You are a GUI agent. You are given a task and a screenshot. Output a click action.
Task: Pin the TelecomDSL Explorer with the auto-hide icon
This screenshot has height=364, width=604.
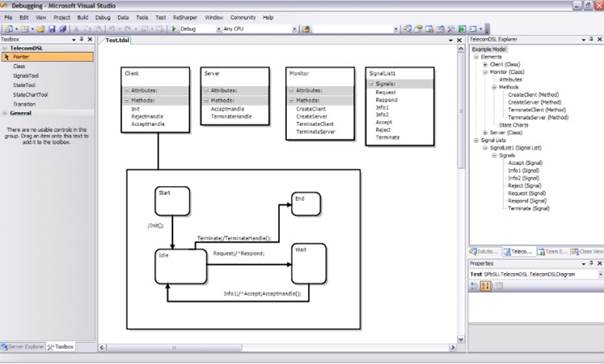tap(591, 39)
